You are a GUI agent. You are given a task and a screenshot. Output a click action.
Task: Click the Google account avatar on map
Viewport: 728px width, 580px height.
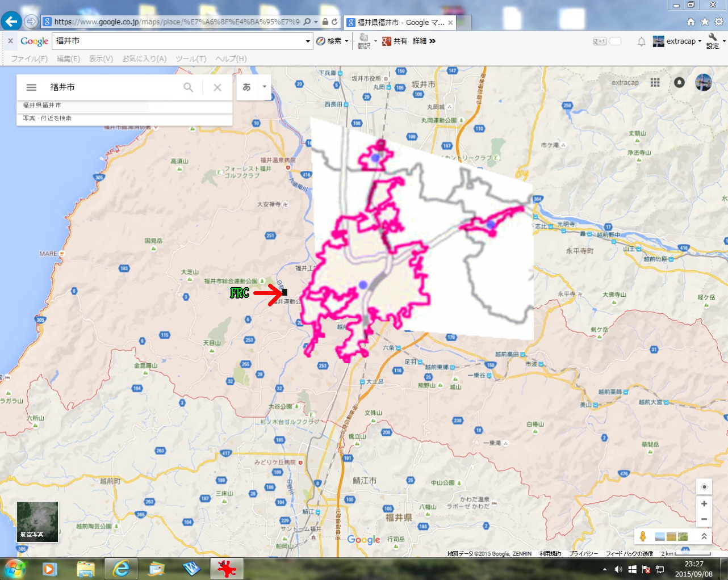tap(704, 82)
